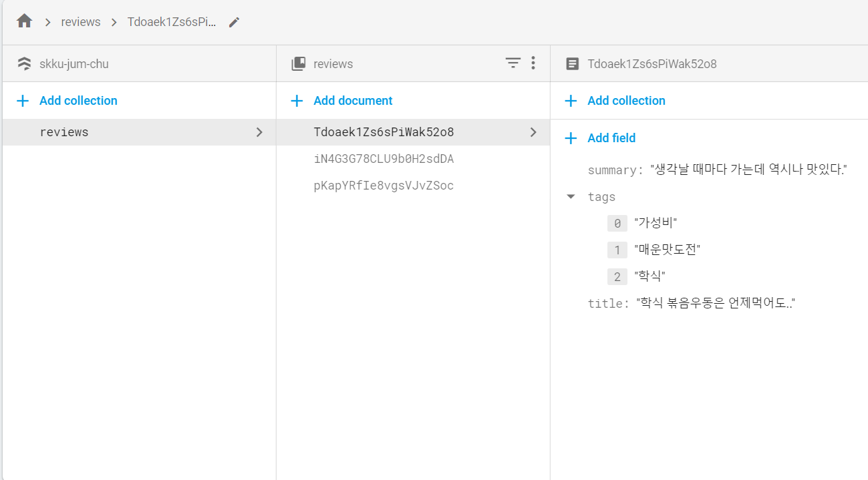Add a collection under skku-jum-chu root
The image size is (868, 480).
coord(67,101)
